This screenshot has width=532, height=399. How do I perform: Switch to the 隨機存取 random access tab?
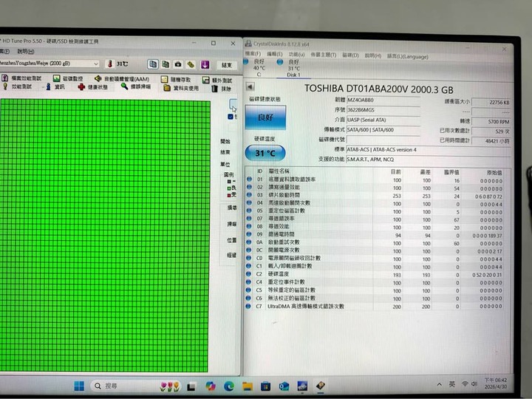(x=176, y=80)
